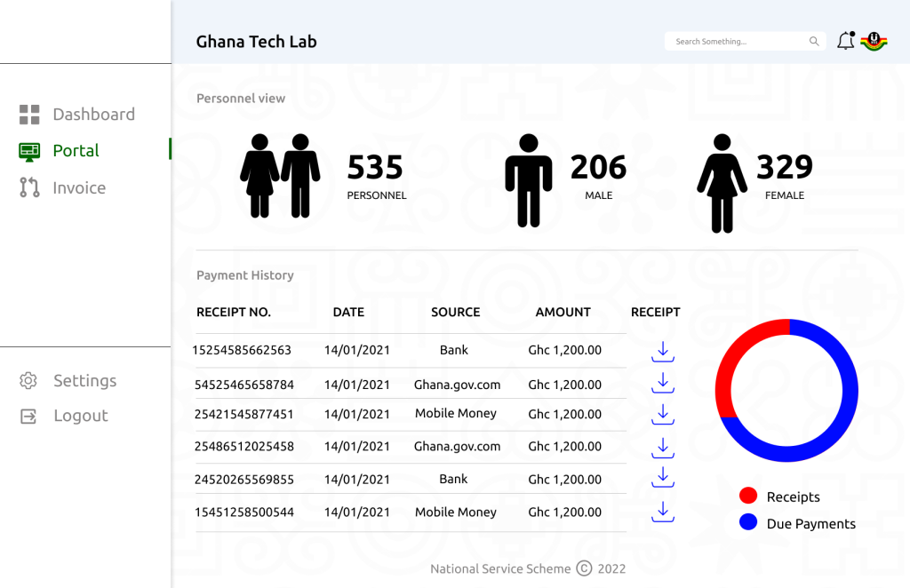Click the National Service Scheme footer link
The width and height of the screenshot is (910, 588).
pos(500,568)
